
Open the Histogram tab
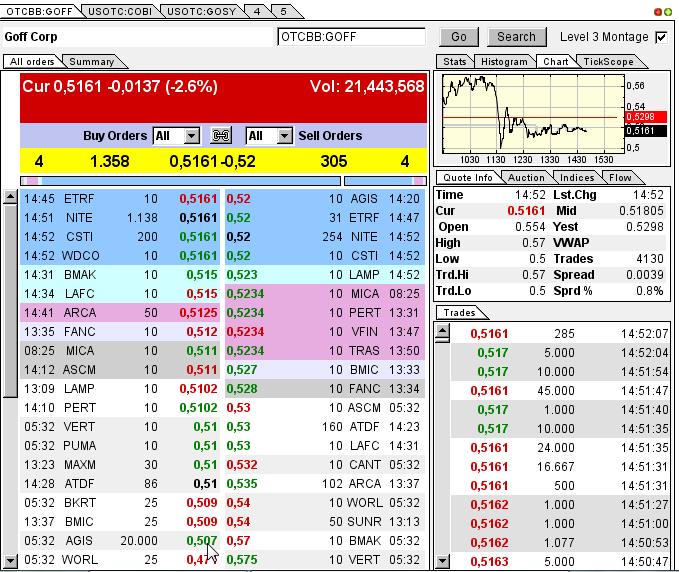coord(504,61)
